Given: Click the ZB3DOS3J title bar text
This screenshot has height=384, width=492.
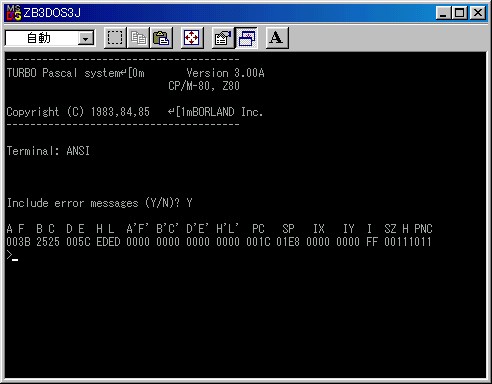Looking at the screenshot, I should click(x=52, y=13).
